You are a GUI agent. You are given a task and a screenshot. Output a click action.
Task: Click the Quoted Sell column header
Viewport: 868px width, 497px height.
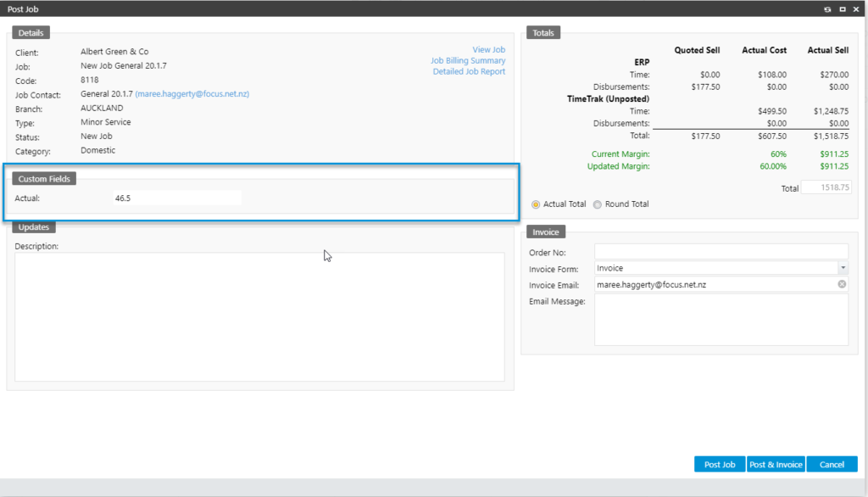pyautogui.click(x=697, y=50)
